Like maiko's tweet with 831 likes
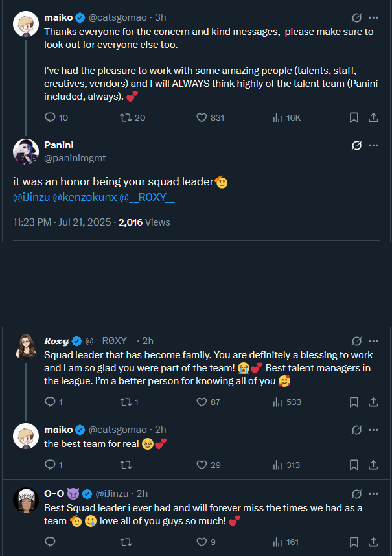The width and height of the screenshot is (392, 556). [201, 117]
